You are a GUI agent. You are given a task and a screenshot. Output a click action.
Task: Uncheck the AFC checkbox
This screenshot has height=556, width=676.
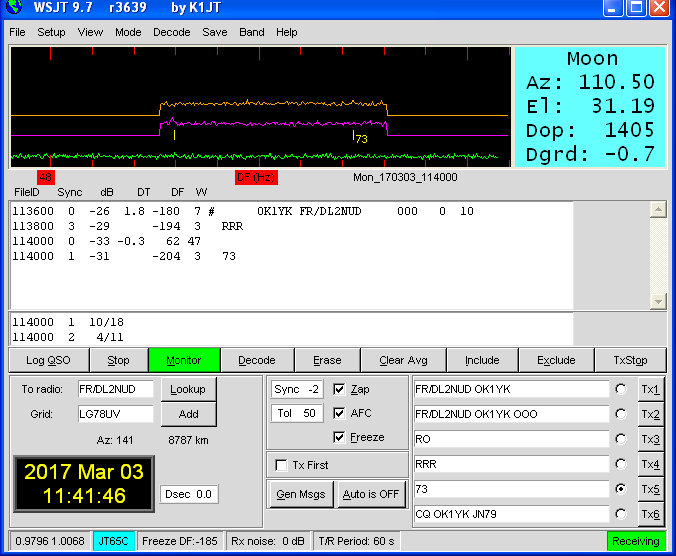[339, 413]
